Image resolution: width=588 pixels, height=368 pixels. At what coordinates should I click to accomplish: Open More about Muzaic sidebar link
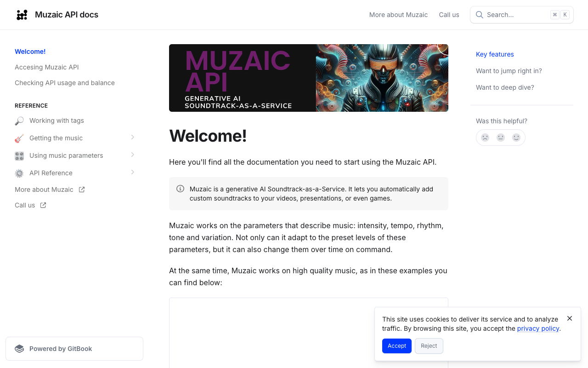44,190
